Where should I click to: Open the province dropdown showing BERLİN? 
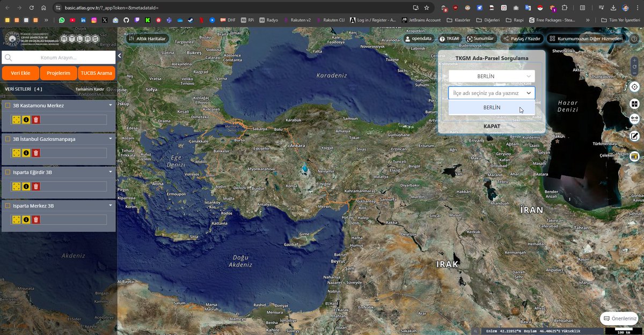point(492,76)
